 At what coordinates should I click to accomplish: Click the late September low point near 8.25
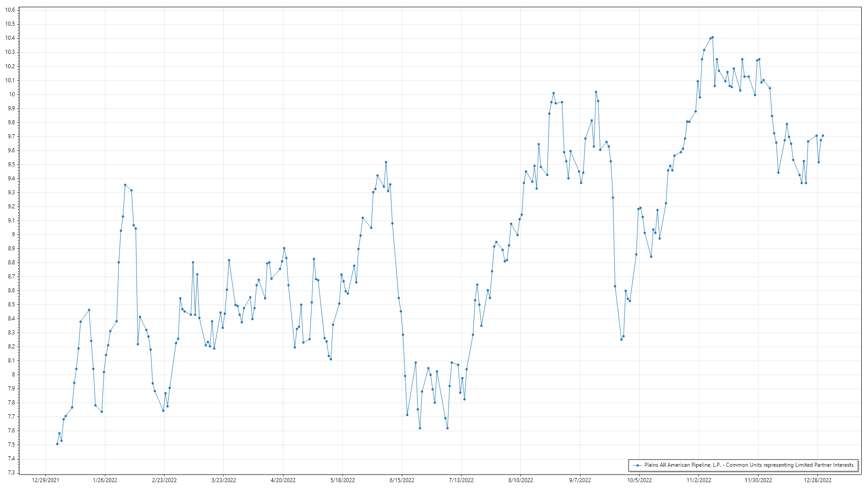pyautogui.click(x=621, y=339)
